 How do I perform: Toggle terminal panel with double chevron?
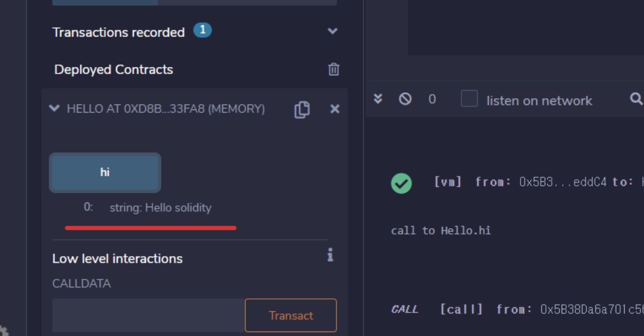[x=378, y=99]
